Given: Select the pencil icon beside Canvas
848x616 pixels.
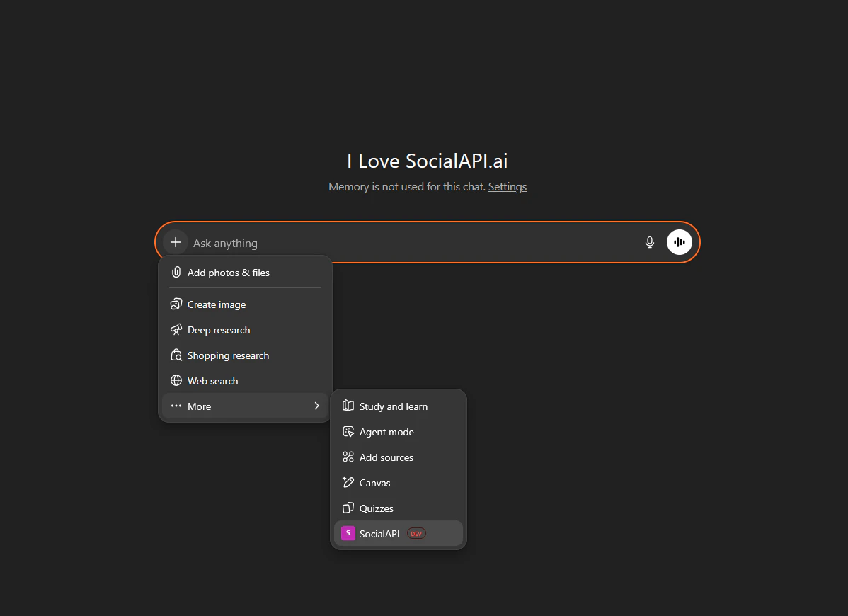Looking at the screenshot, I should pos(348,482).
